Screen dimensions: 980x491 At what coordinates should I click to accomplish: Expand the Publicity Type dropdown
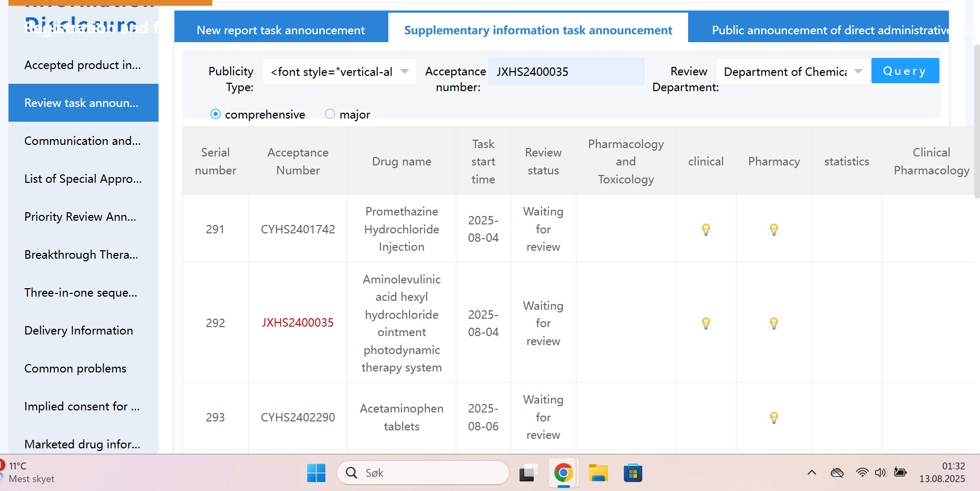click(x=339, y=72)
